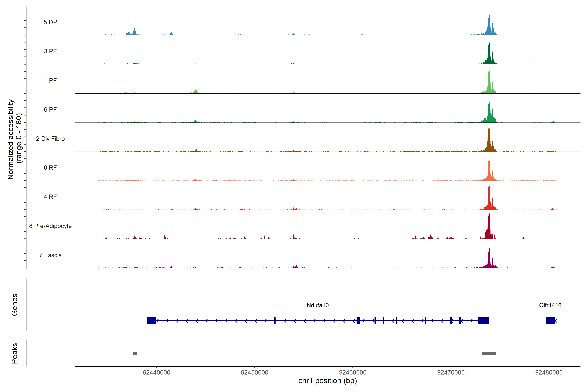
Task: Click the widest gray peak bar
Action: click(489, 353)
